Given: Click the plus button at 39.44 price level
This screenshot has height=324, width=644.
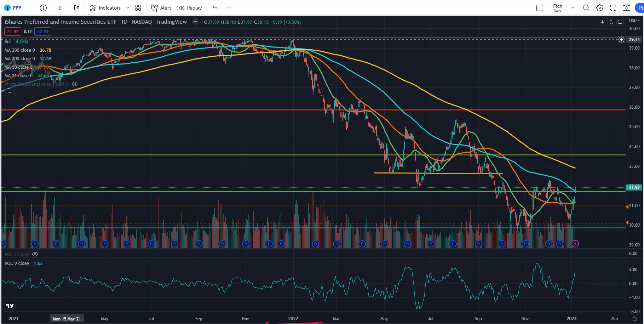Looking at the screenshot, I should click(621, 39).
